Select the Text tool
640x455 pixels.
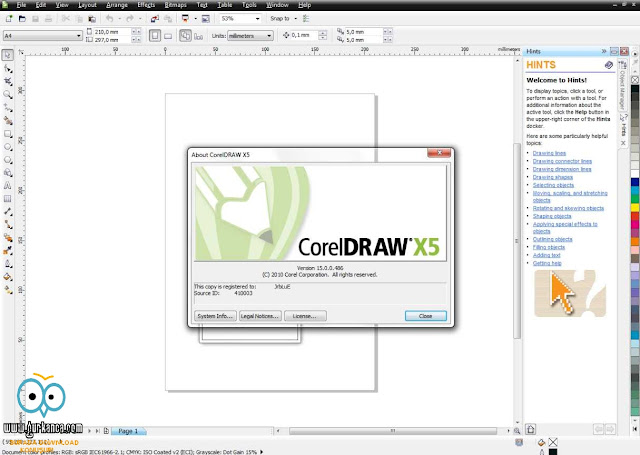click(7, 186)
